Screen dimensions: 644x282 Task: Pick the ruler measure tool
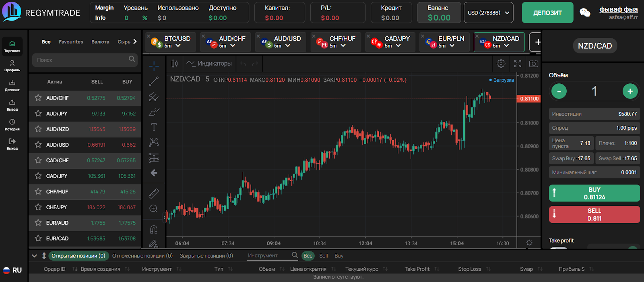(x=154, y=193)
